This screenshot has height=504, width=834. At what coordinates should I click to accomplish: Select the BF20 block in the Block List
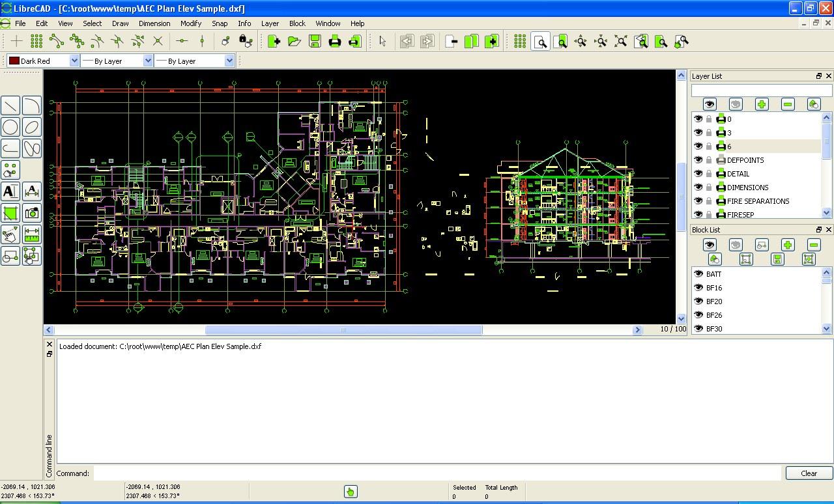coord(715,301)
